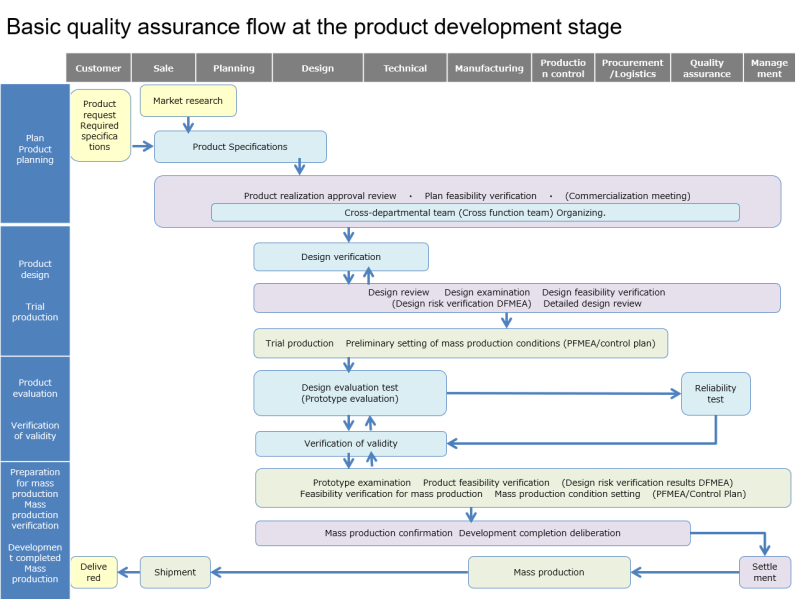Viewport: 800px width, 599px height.
Task: Click the Preparation for mass production sidebar section
Action: point(35,490)
